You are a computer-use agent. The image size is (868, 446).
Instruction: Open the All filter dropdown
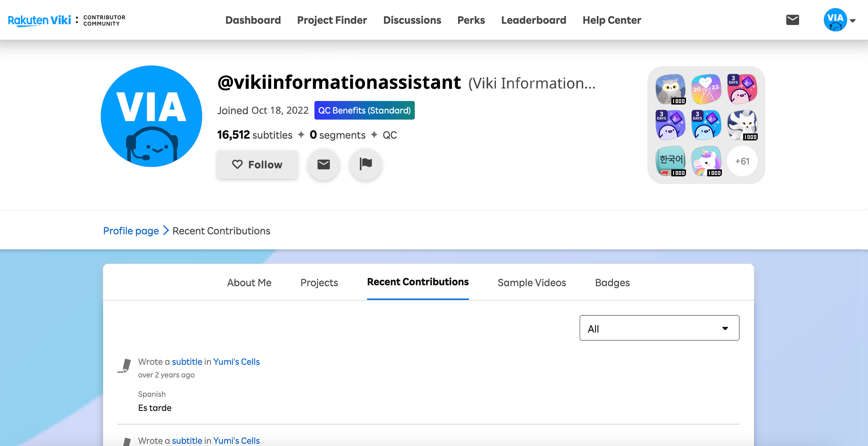(x=659, y=328)
